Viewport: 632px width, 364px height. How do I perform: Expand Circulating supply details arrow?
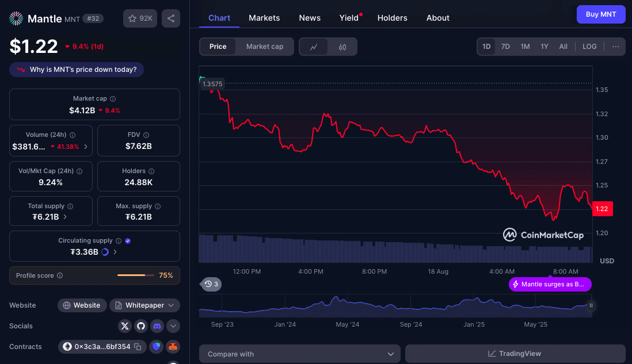click(x=115, y=252)
